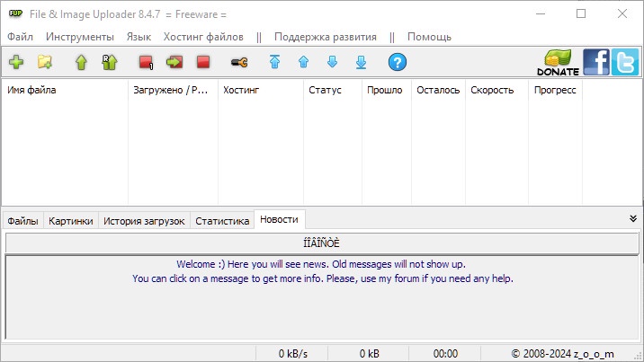Click the Скорость column header

pos(496,90)
